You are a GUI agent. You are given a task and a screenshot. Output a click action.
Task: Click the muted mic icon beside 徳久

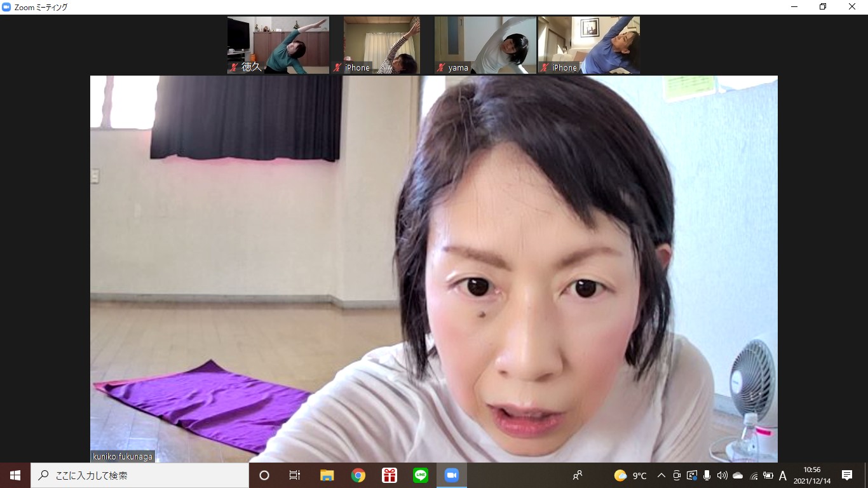tap(234, 67)
